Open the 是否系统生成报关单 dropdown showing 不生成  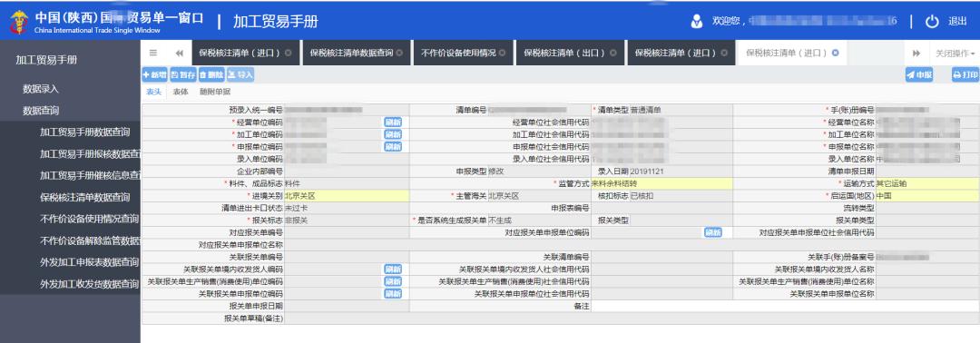[x=539, y=220]
